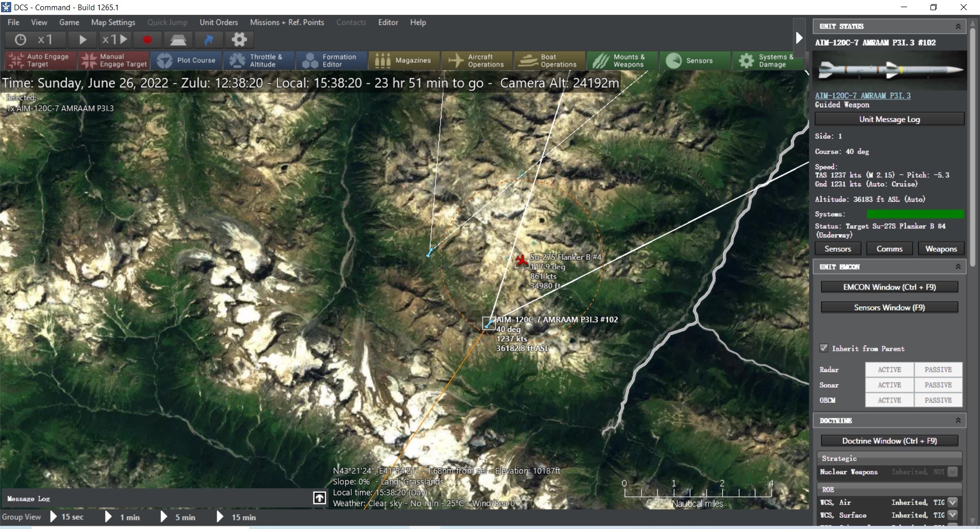Viewport: 980px width, 529px height.
Task: Set Radar to ACTIVE
Action: (x=889, y=370)
